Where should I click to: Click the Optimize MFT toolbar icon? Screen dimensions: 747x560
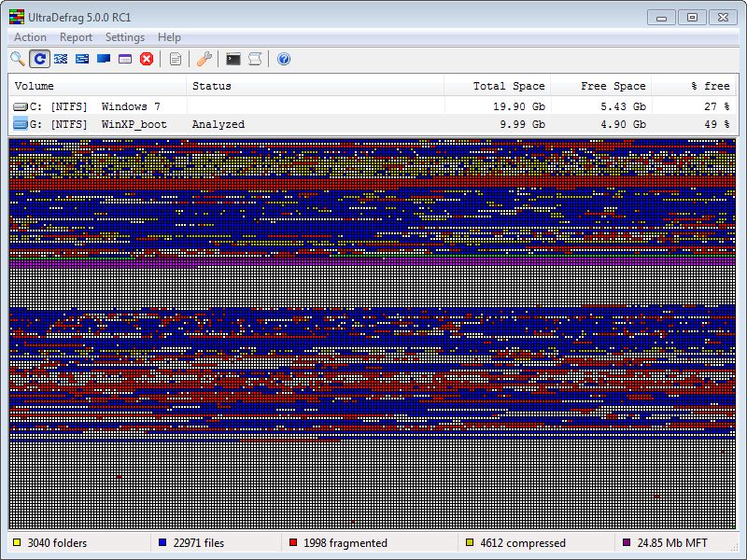point(125,59)
